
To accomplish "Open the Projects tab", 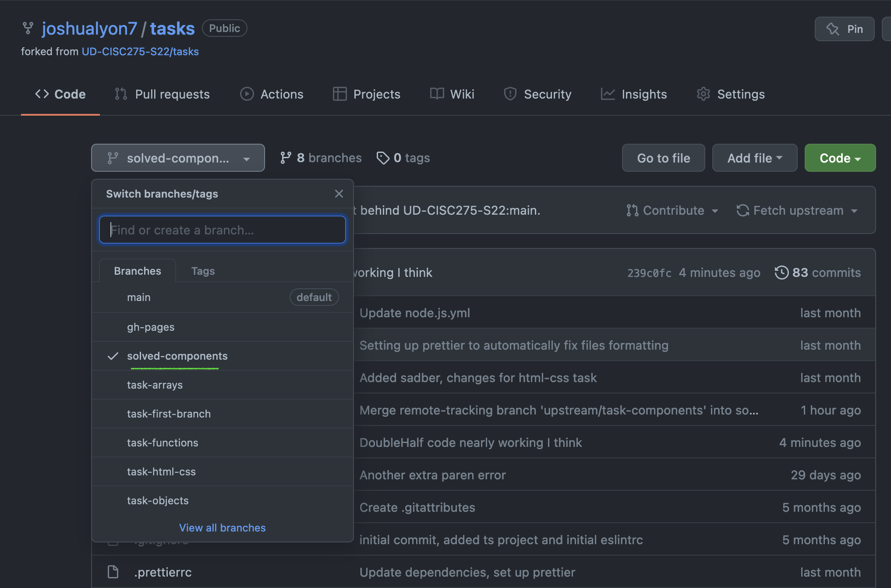I will point(367,94).
